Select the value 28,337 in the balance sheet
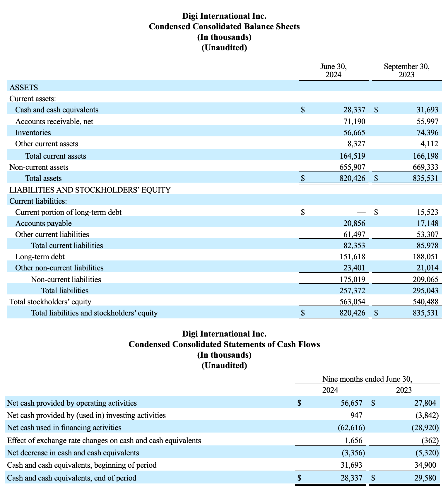 click(x=354, y=110)
